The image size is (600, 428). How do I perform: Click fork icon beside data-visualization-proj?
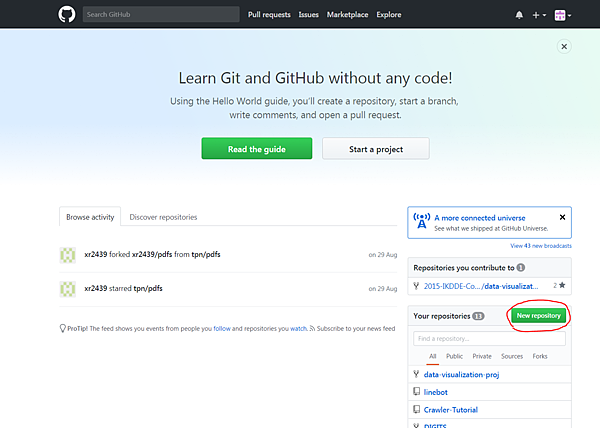[416, 374]
